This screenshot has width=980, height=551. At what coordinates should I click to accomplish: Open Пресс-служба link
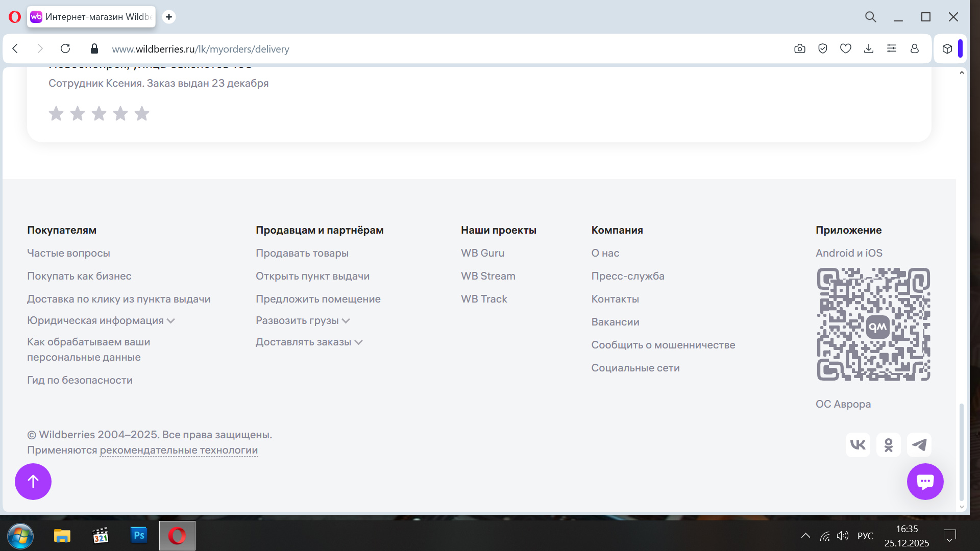pyautogui.click(x=628, y=276)
